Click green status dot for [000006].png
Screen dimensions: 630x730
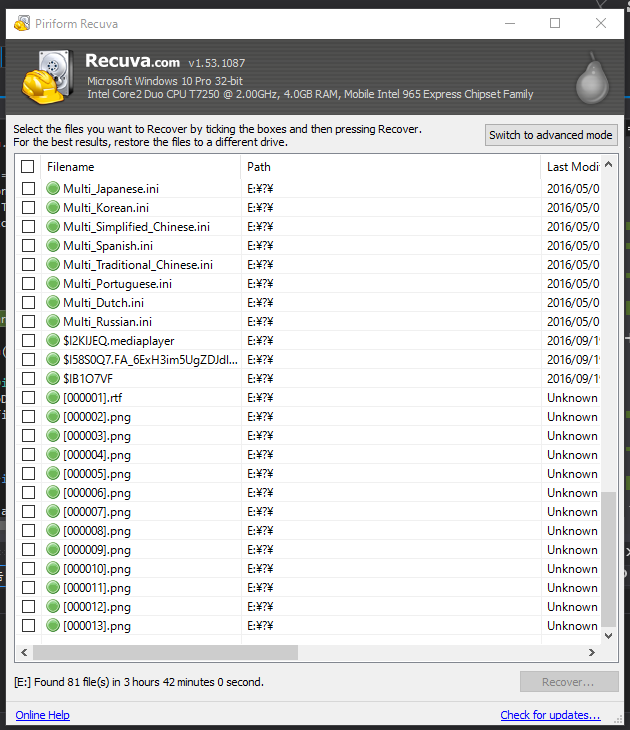coord(53,492)
